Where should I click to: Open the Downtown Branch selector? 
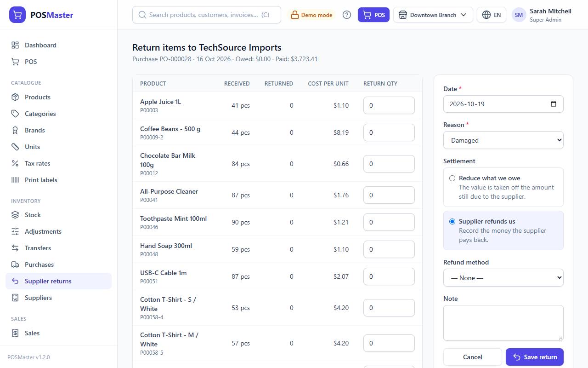[433, 15]
